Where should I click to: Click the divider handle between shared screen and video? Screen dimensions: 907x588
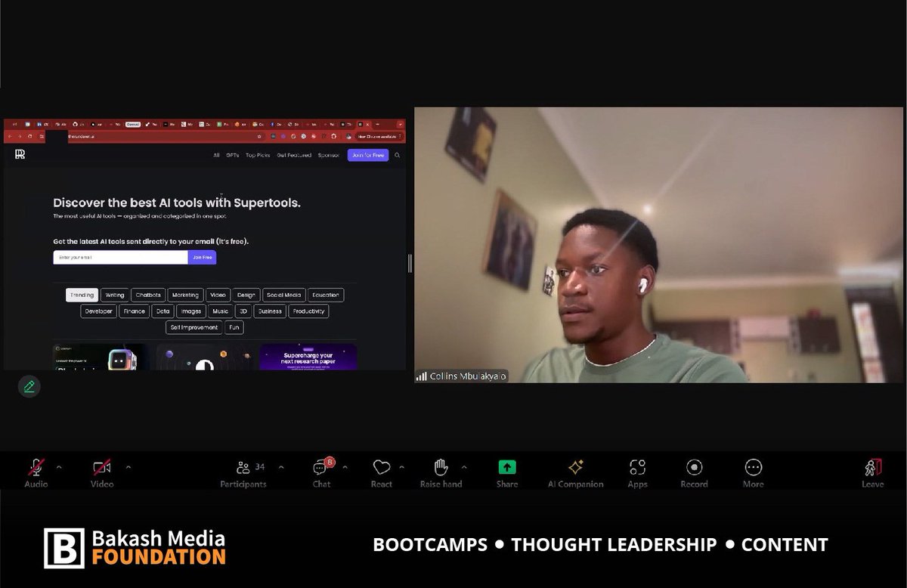point(410,263)
